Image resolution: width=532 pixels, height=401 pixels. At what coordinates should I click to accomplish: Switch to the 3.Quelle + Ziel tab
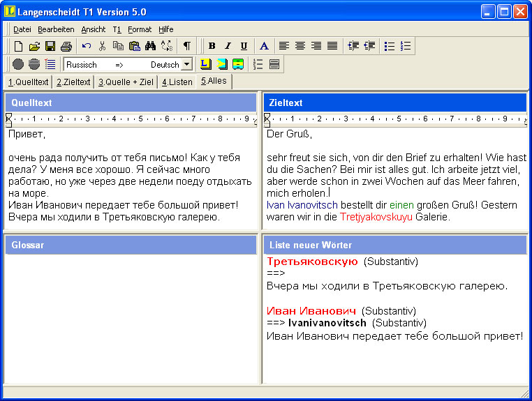(126, 82)
